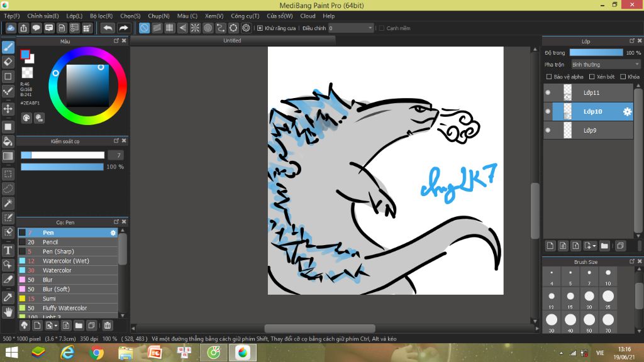
Task: Open the Bộ lọc(R) menu
Action: (x=101, y=16)
